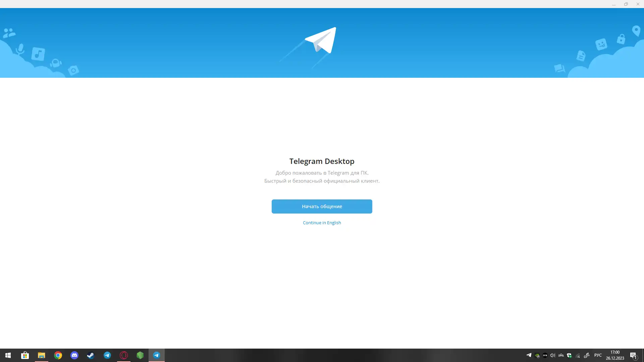Open the Windows Start menu

8,355
